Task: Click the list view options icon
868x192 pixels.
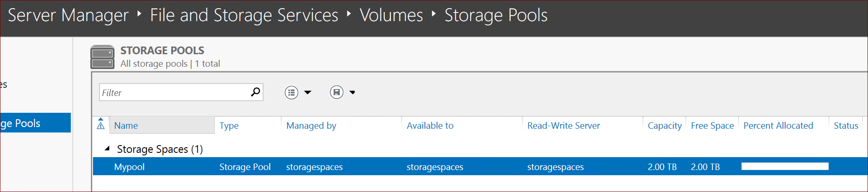Action: [291, 93]
